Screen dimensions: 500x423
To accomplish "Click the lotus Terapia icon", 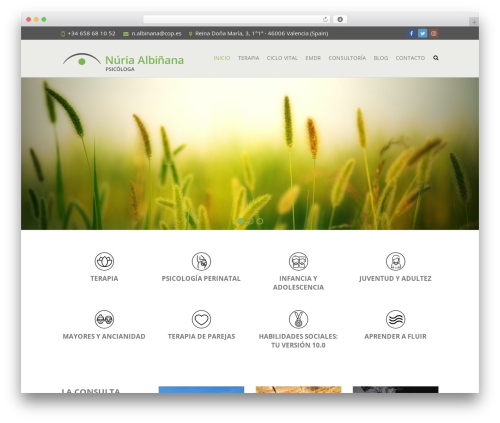I will point(104,261).
